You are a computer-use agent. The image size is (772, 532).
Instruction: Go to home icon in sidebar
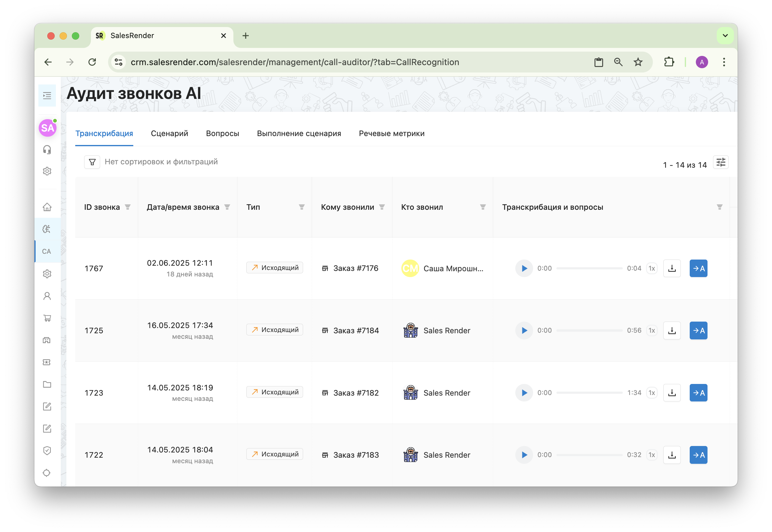tap(47, 207)
